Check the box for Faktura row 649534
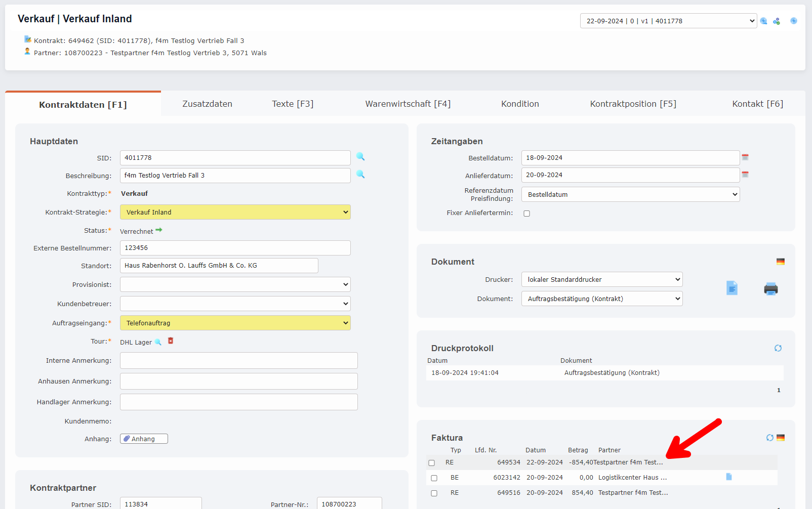The height and width of the screenshot is (509, 812). [x=432, y=462]
